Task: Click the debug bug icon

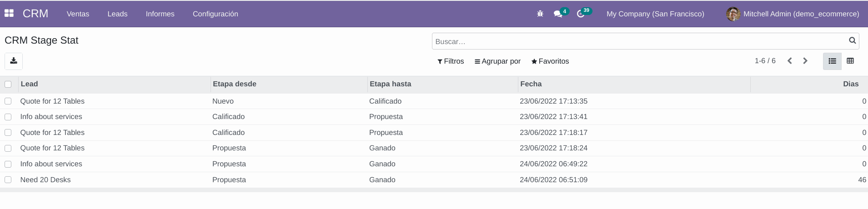Action: pyautogui.click(x=540, y=14)
